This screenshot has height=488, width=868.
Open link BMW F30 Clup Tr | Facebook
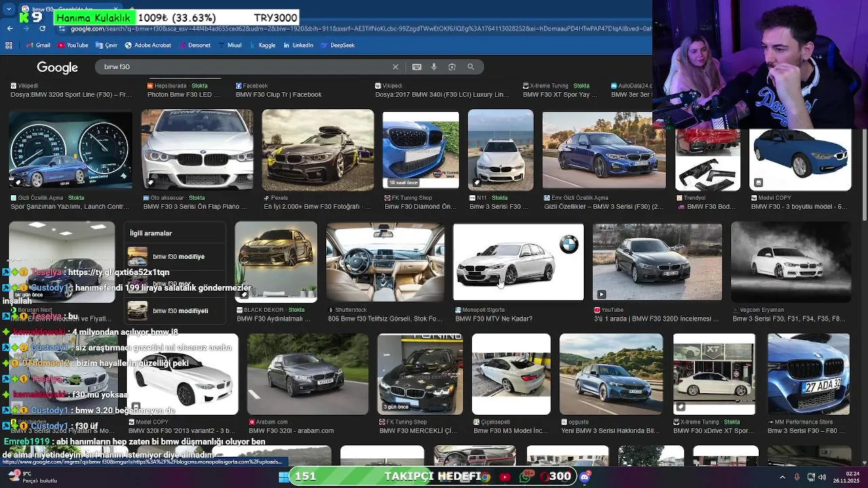pos(279,94)
